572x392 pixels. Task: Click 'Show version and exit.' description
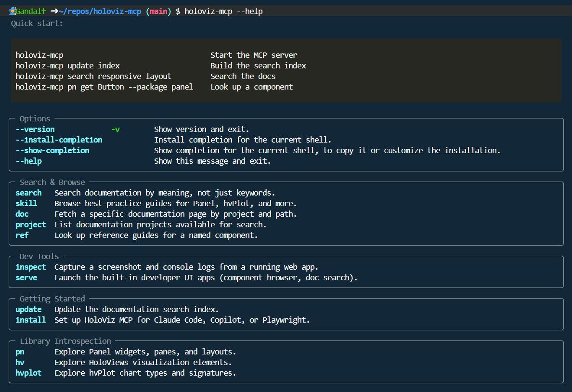(202, 129)
